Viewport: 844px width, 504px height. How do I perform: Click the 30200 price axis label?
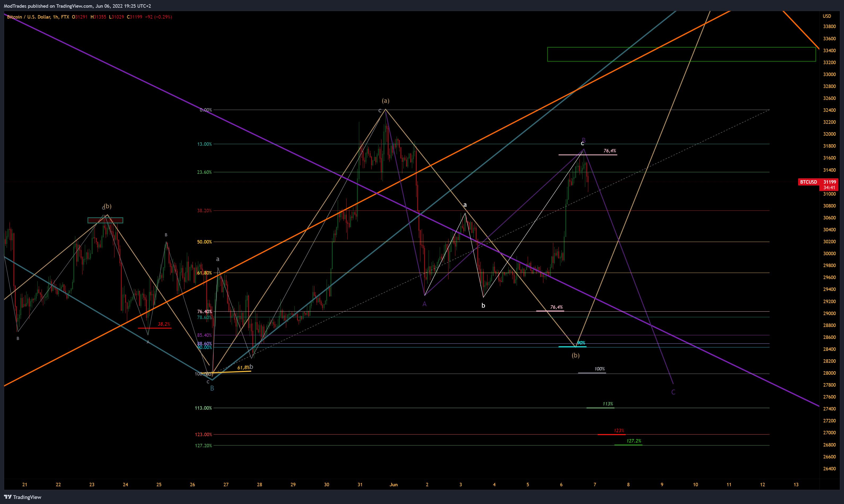click(x=829, y=241)
